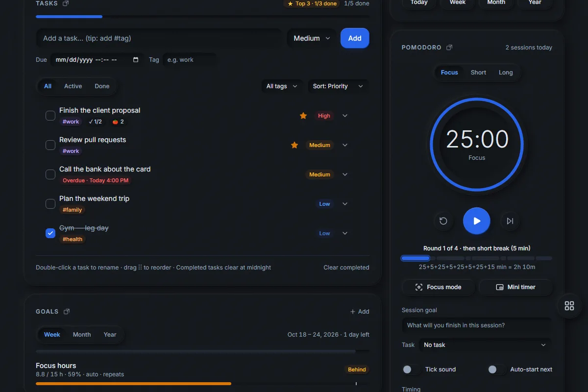Check Review pull requests task

pyautogui.click(x=50, y=145)
